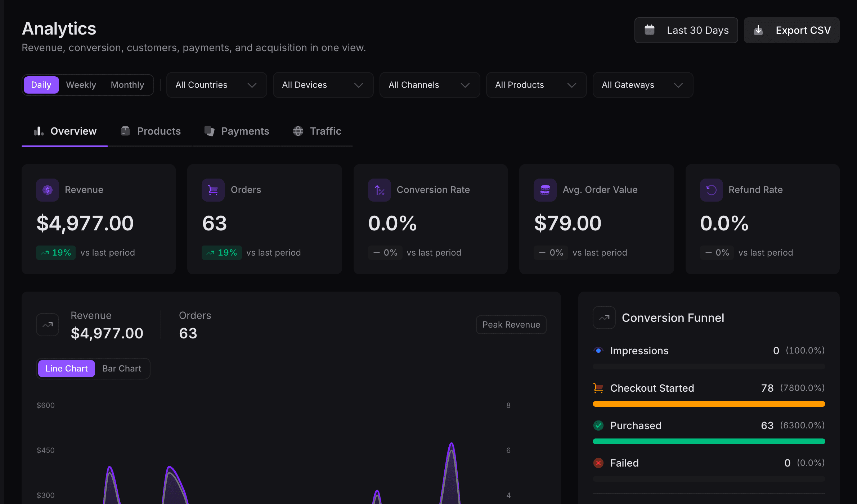This screenshot has width=857, height=504.
Task: Select the Bar Chart view option
Action: coord(121,368)
